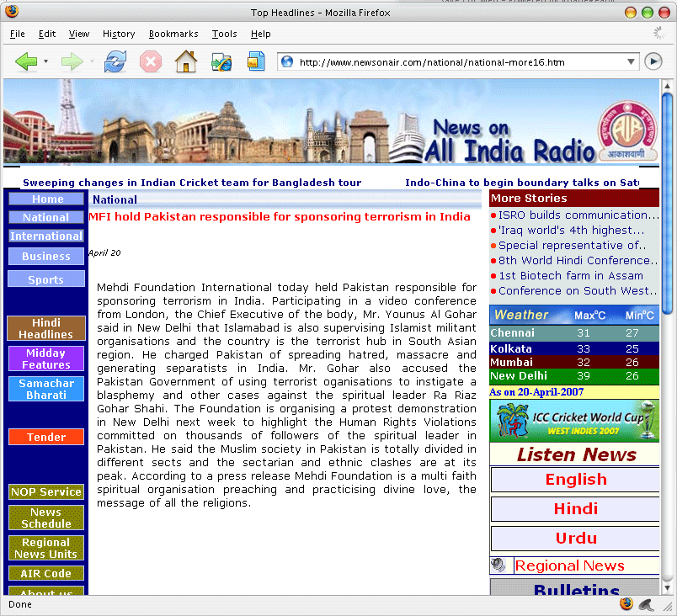Open the Tools menu
Viewport: 677px width, 616px height.
point(224,34)
